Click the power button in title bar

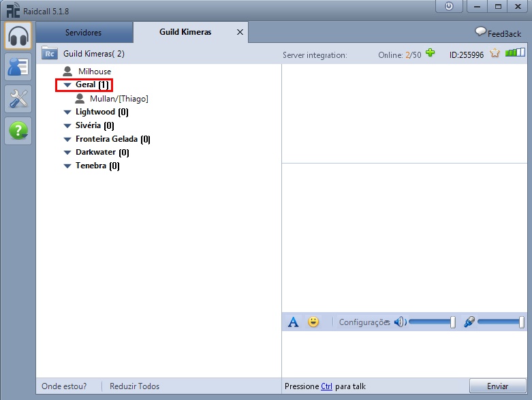tap(449, 6)
